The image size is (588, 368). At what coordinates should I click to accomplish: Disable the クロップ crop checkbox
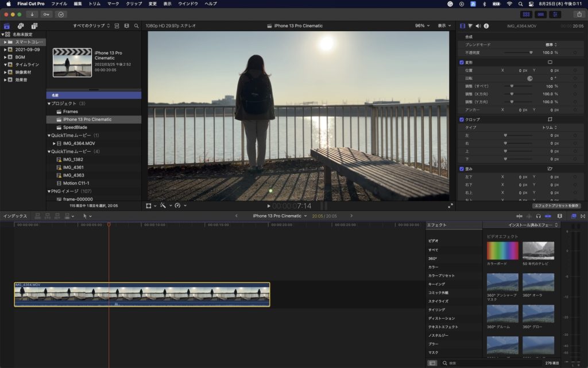pos(462,119)
